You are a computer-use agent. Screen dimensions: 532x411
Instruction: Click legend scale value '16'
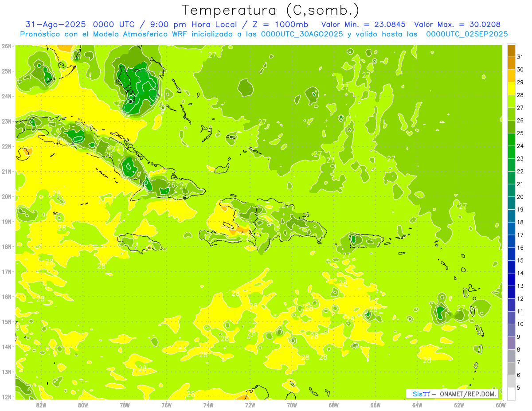pos(520,248)
